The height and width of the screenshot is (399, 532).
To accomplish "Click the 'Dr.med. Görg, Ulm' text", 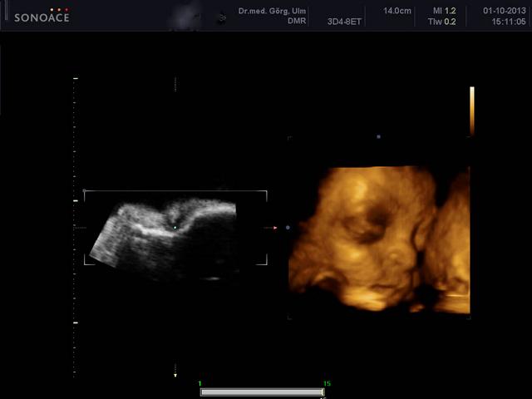I will point(272,11).
